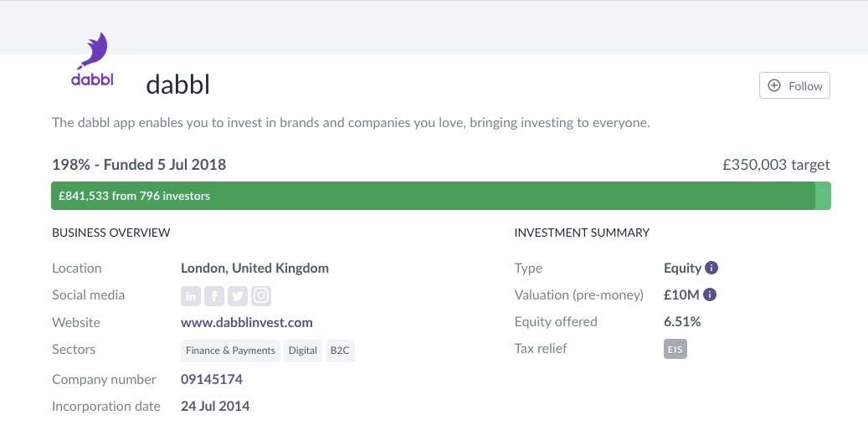
Task: Click the £350,003 target amount
Action: point(776,165)
